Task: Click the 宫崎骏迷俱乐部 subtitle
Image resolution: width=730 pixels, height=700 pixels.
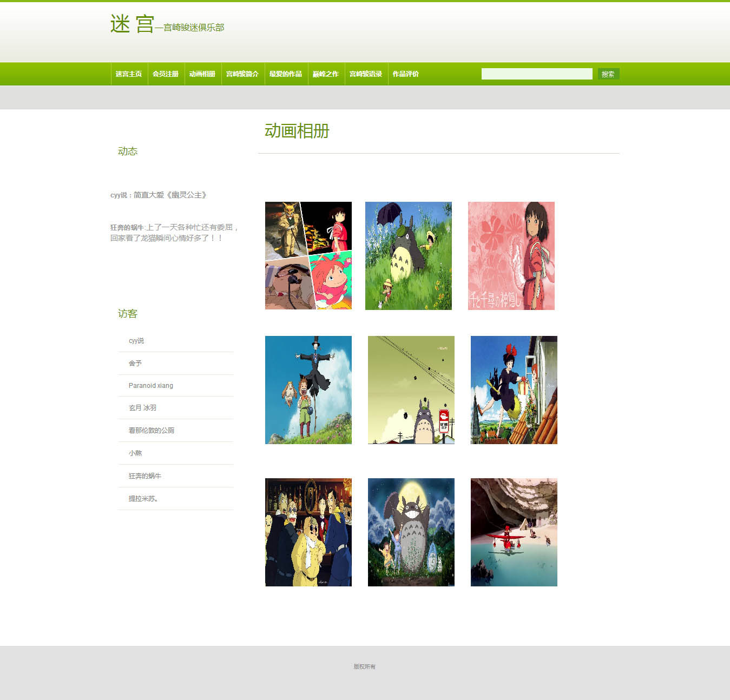Action: pos(194,28)
